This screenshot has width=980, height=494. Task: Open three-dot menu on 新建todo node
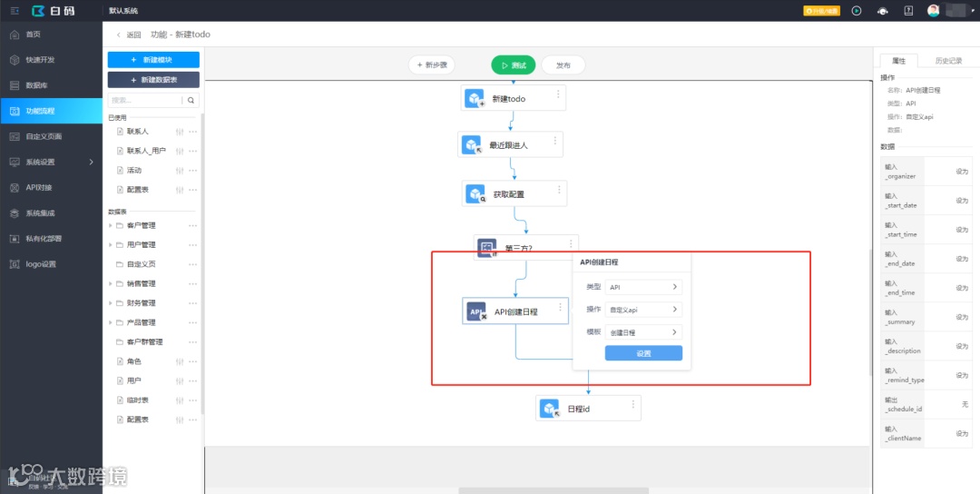click(558, 94)
